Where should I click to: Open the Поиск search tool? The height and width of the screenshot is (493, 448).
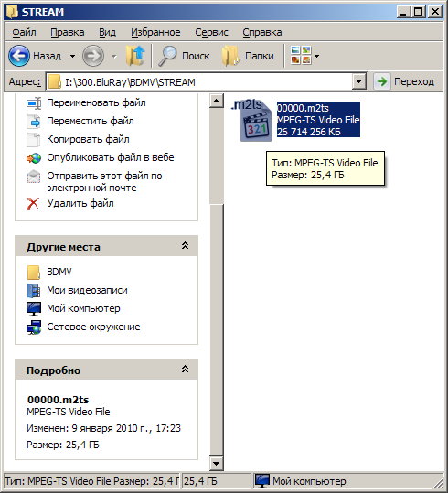[x=184, y=56]
